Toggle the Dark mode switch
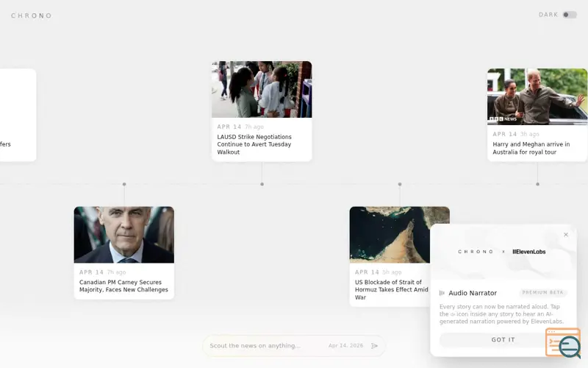 [569, 15]
